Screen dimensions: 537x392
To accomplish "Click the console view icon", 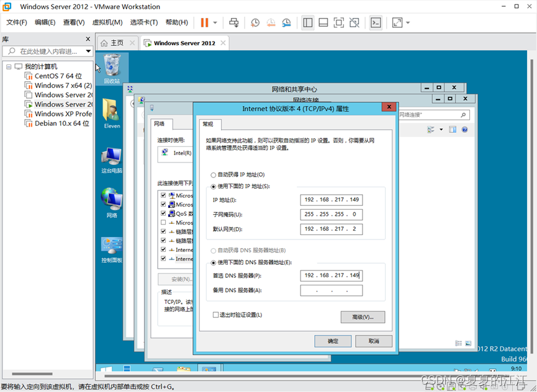I will pos(376,22).
